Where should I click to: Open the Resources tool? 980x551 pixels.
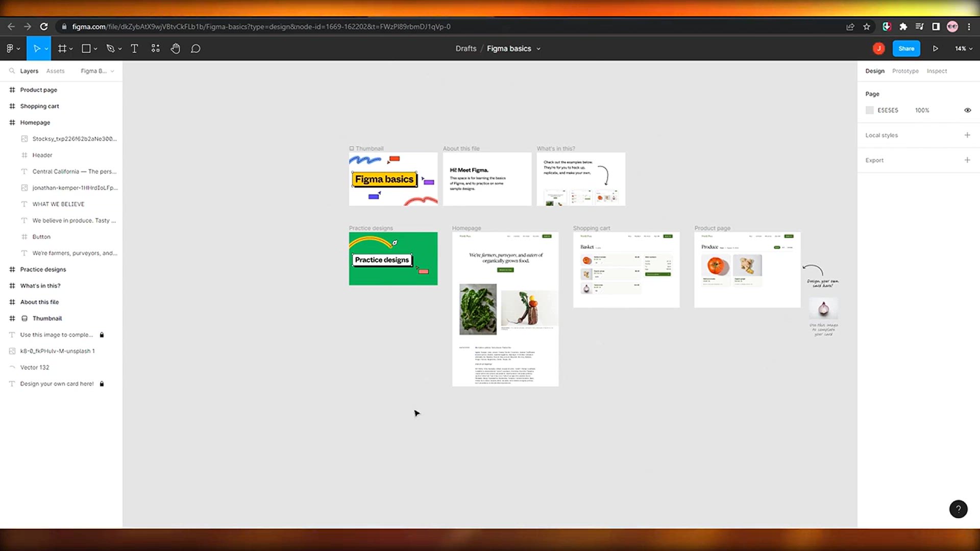pos(156,48)
